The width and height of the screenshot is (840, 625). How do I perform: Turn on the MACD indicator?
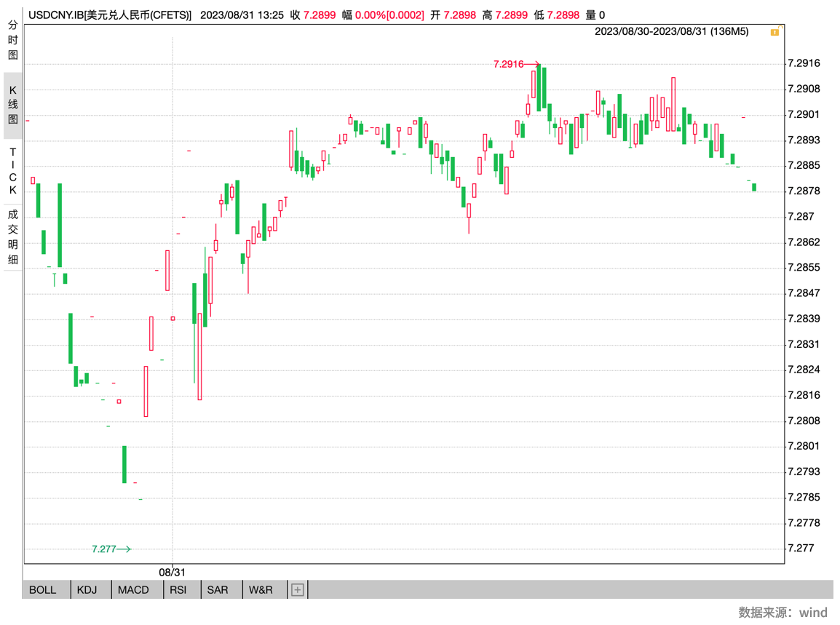point(133,590)
